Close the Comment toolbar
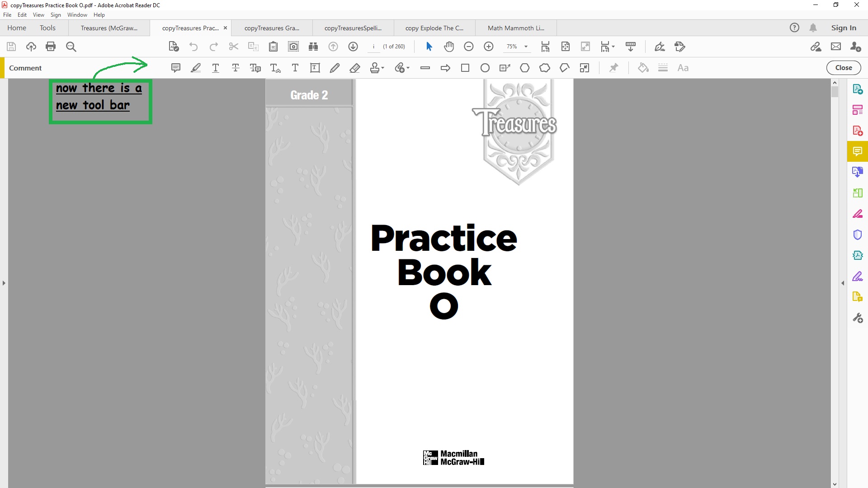 (x=843, y=68)
